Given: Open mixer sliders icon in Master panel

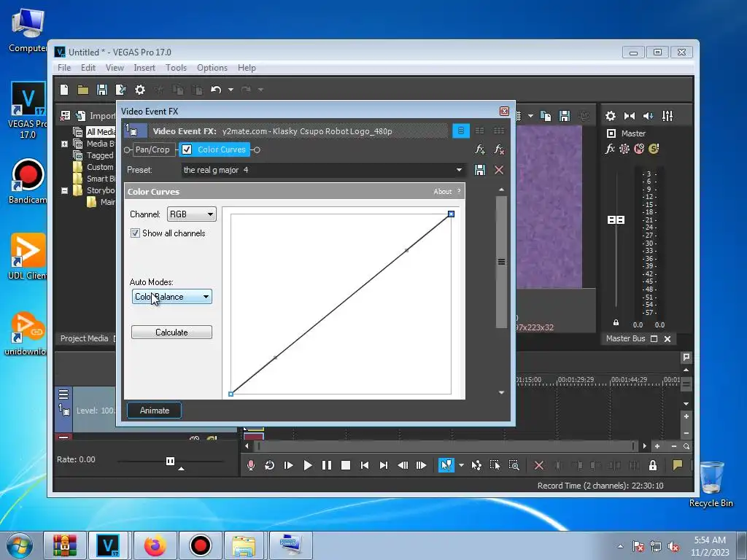Looking at the screenshot, I should [x=667, y=116].
